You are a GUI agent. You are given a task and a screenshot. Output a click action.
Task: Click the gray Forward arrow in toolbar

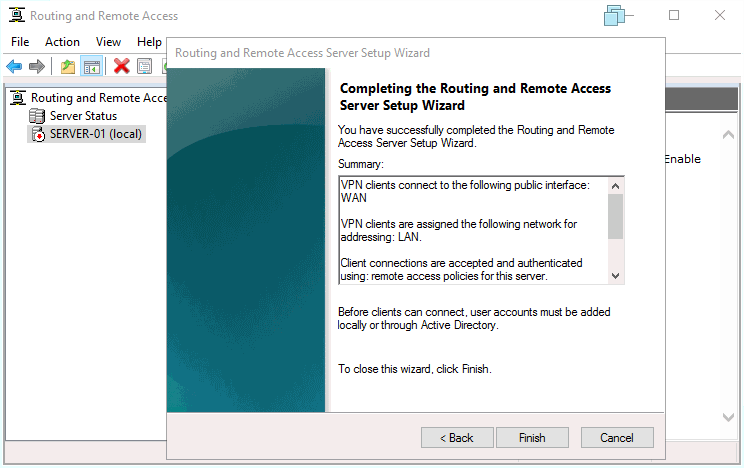[x=37, y=66]
